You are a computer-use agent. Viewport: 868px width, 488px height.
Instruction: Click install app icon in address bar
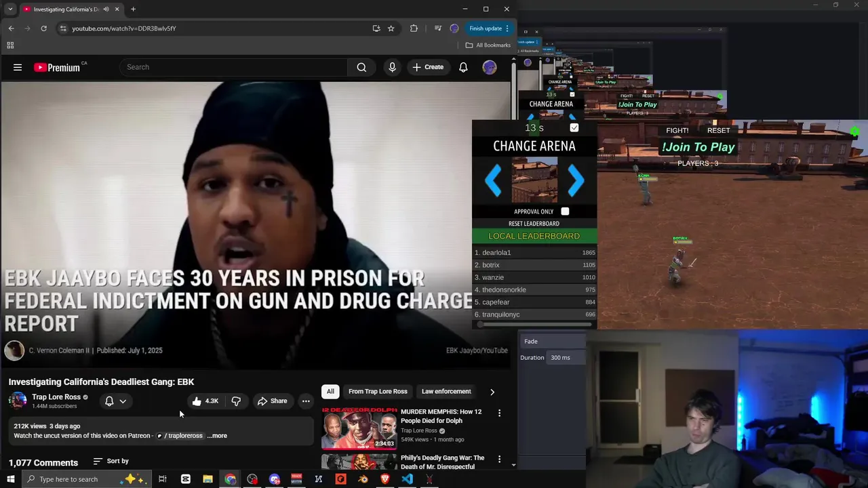pyautogui.click(x=376, y=28)
